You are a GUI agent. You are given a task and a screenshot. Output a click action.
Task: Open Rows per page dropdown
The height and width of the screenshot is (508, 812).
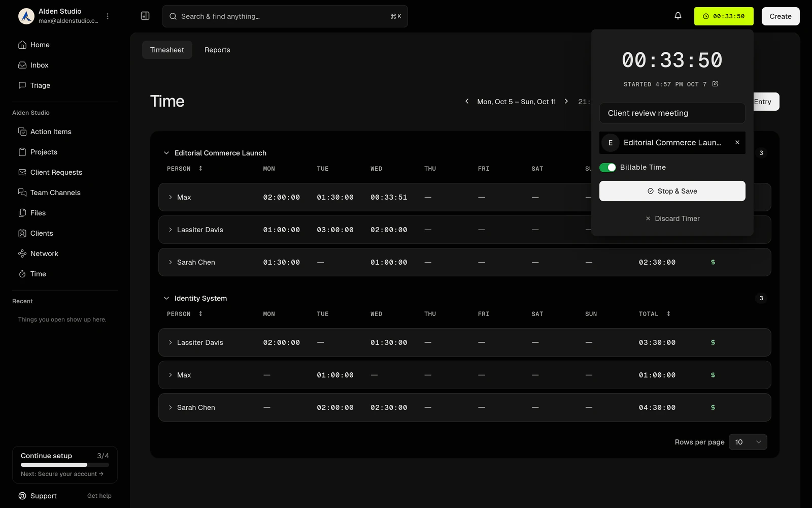[748, 442]
